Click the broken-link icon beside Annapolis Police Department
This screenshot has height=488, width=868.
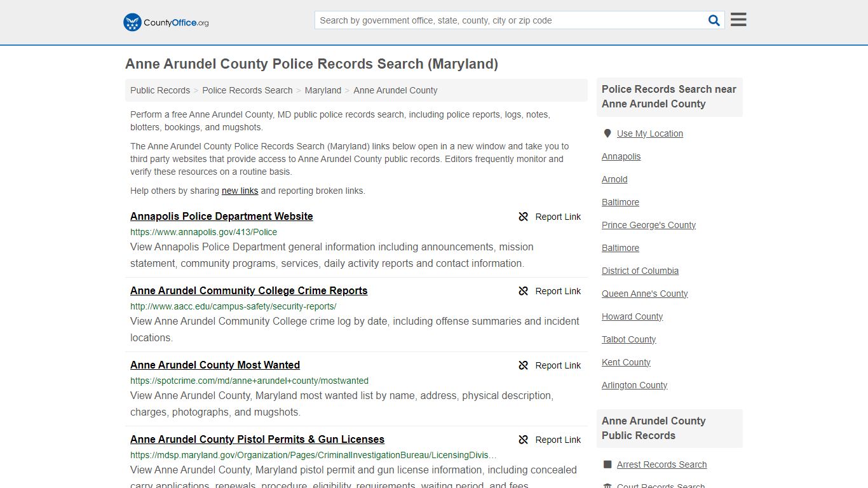(523, 217)
